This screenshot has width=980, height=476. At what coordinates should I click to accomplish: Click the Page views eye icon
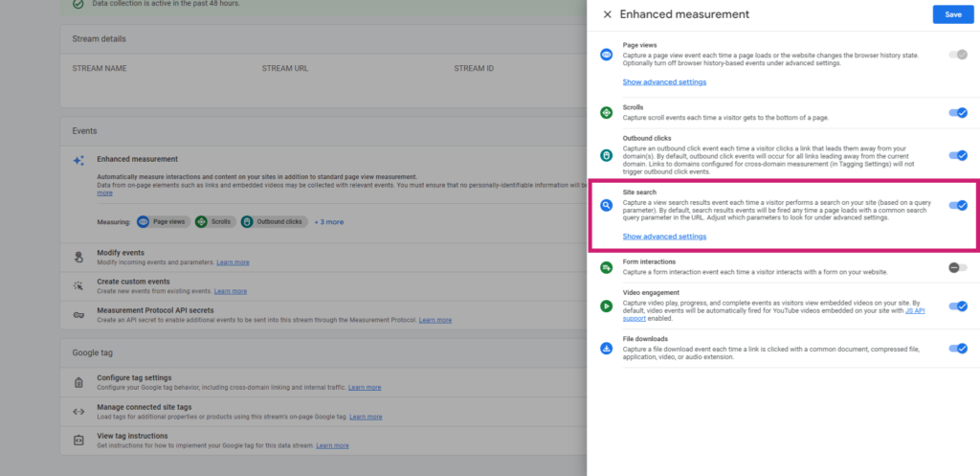(606, 56)
